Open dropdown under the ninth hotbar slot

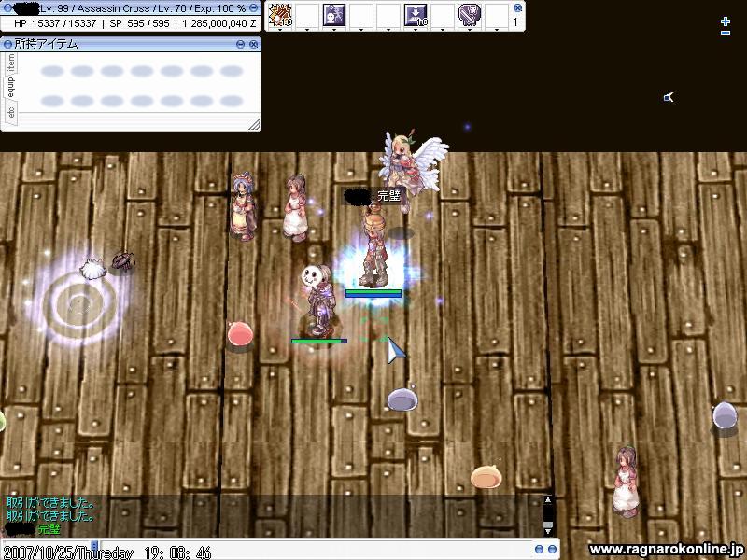point(497,30)
